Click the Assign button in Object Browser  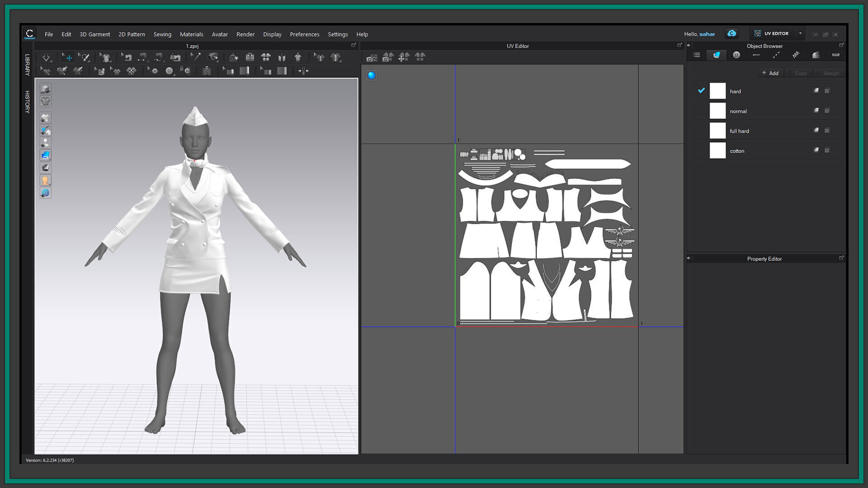click(828, 73)
